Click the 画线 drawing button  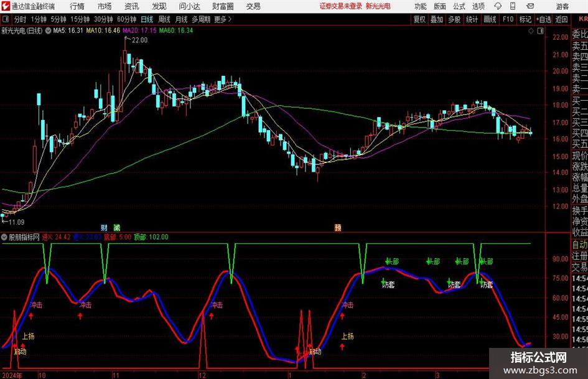(x=490, y=19)
